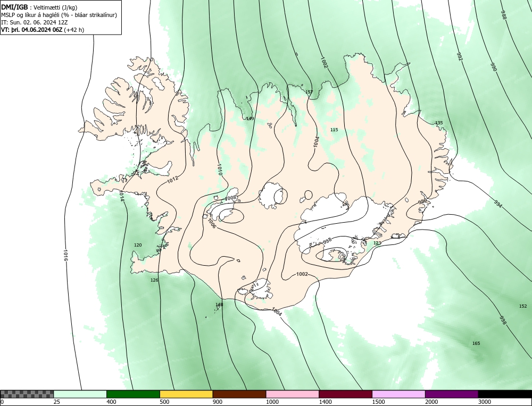Click the 1012 isobar label
532x406 pixels.
(x=173, y=180)
